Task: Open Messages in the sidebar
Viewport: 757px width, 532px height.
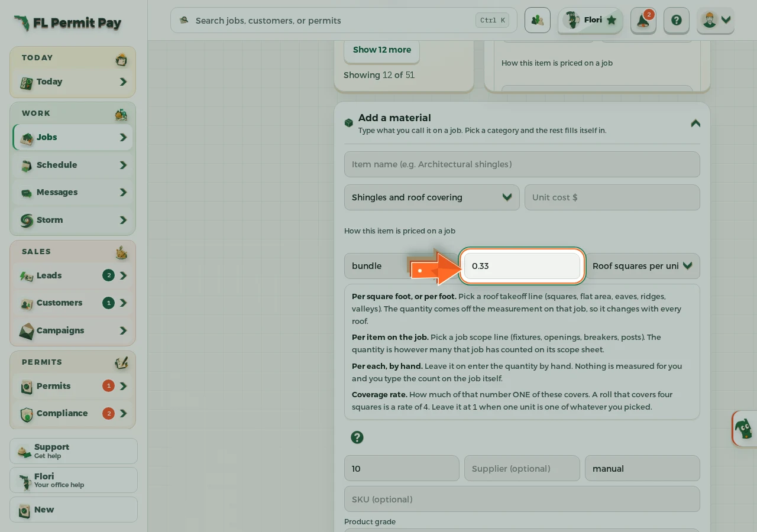Action: (73, 192)
